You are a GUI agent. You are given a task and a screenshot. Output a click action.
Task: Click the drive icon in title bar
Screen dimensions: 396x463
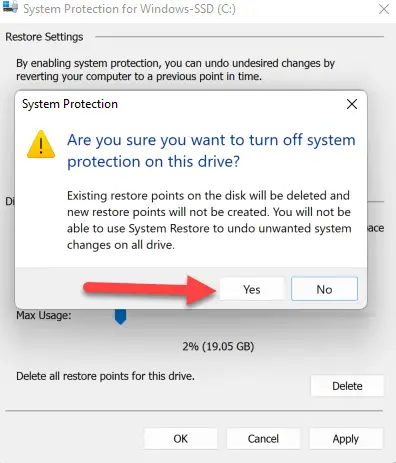10,7
